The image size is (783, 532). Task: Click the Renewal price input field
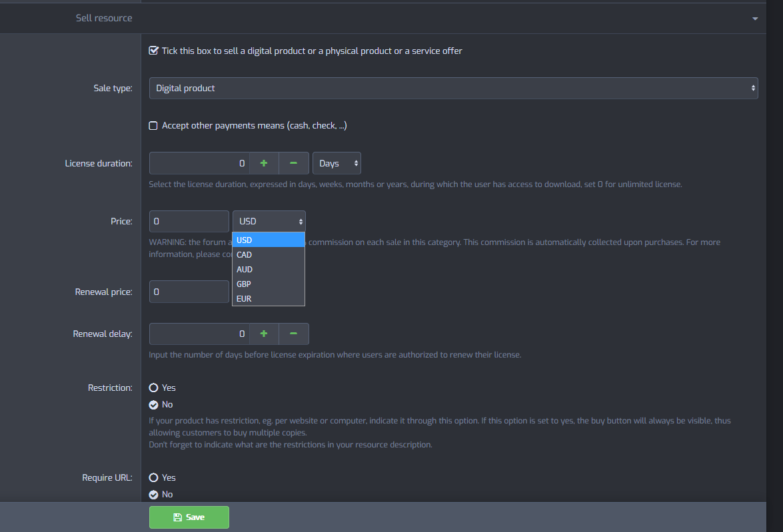click(189, 292)
